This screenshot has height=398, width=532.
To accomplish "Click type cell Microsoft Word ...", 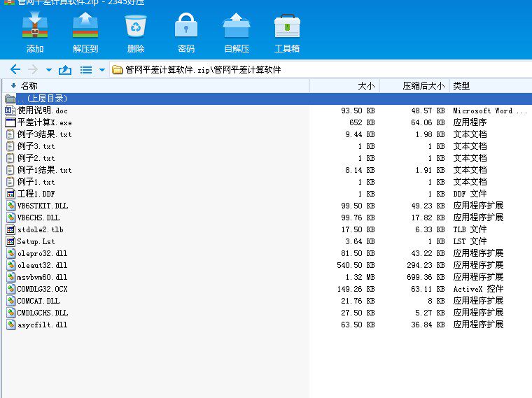I will [490, 111].
